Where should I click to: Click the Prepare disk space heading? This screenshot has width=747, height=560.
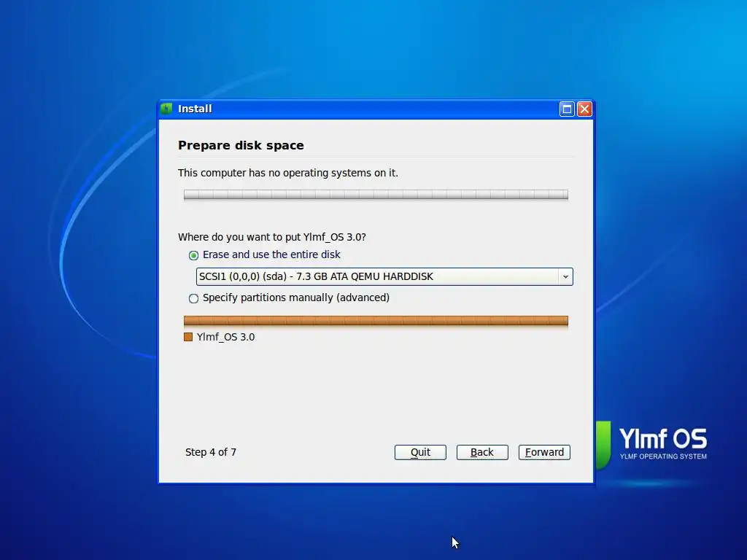point(241,145)
